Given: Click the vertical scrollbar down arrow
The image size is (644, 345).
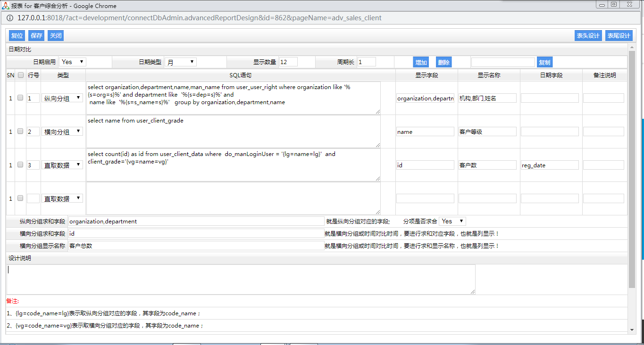Looking at the screenshot, I should coord(632,329).
